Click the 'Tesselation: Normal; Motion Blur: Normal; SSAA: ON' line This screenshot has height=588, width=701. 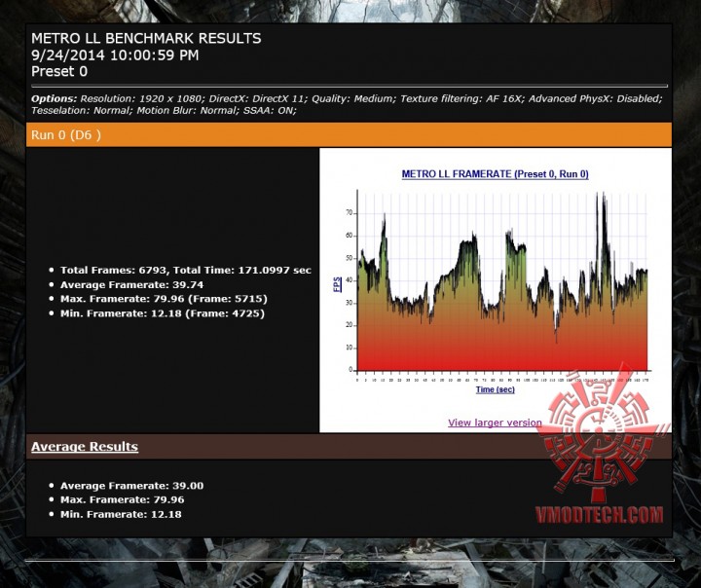(164, 110)
